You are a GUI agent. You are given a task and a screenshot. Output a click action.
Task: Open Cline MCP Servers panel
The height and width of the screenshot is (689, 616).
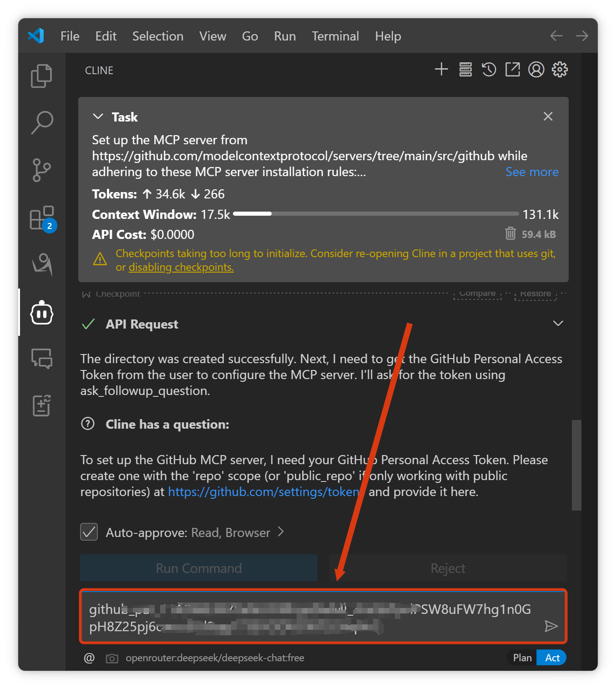[465, 70]
